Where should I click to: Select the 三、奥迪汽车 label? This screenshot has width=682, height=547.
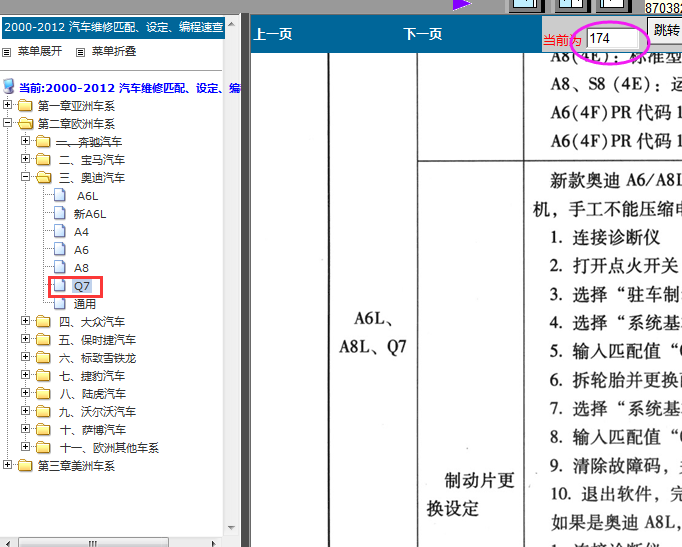point(92,178)
